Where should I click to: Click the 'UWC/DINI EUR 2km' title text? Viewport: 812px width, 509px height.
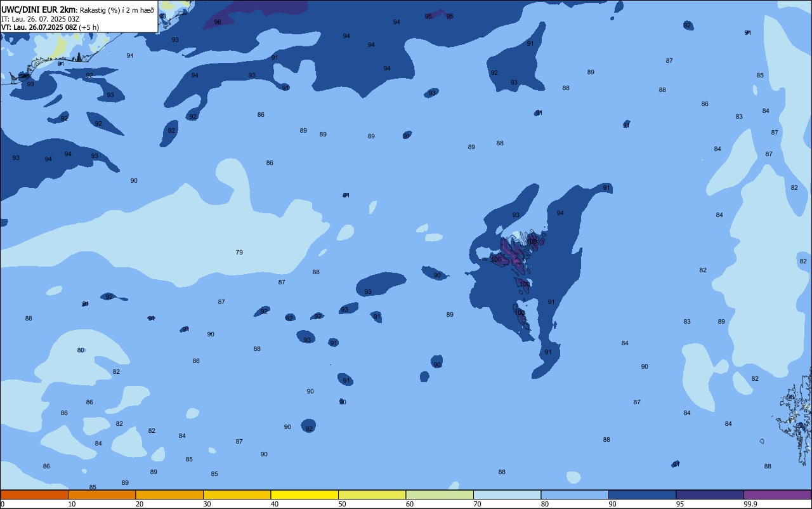pos(39,10)
